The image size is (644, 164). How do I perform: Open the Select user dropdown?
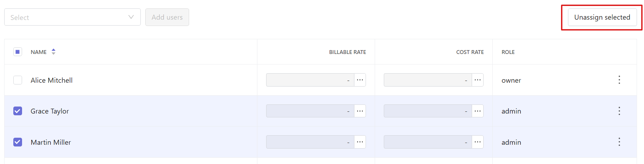(72, 17)
